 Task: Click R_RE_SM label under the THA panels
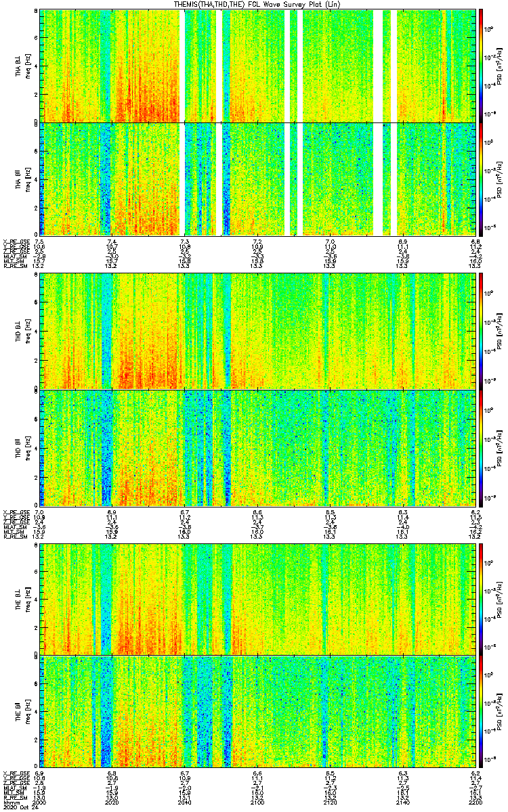pos(16,266)
